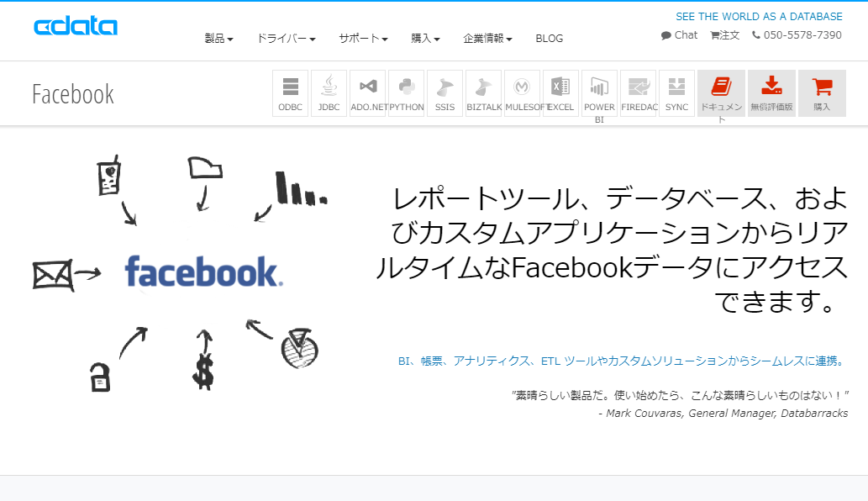Screen dimensions: 868x501
Task: Expand the サポート dropdown menu
Action: [363, 38]
